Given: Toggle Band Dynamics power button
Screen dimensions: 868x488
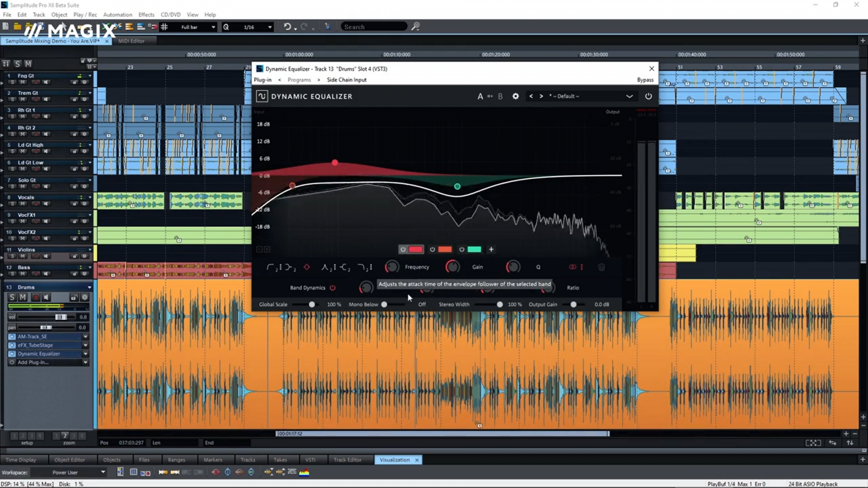Looking at the screenshot, I should [x=333, y=288].
